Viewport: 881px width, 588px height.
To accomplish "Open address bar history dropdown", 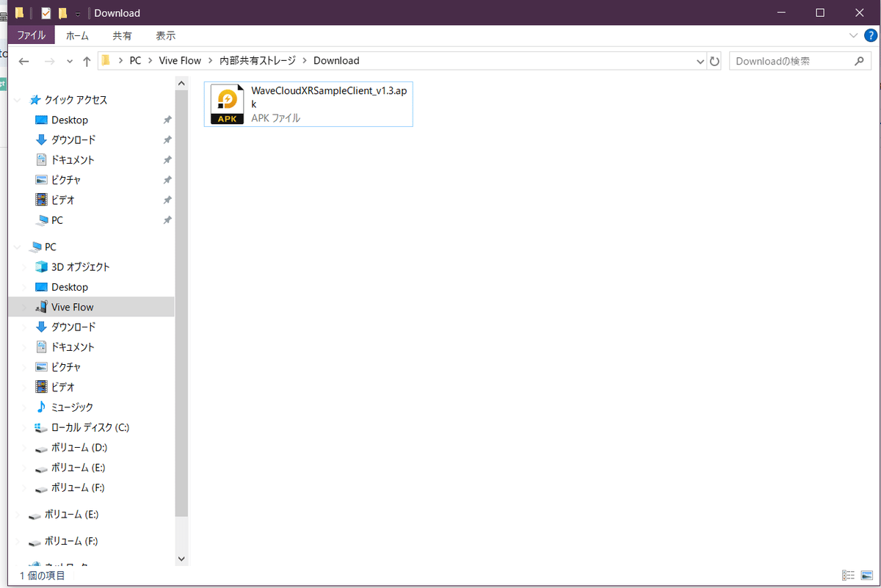I will (x=700, y=62).
